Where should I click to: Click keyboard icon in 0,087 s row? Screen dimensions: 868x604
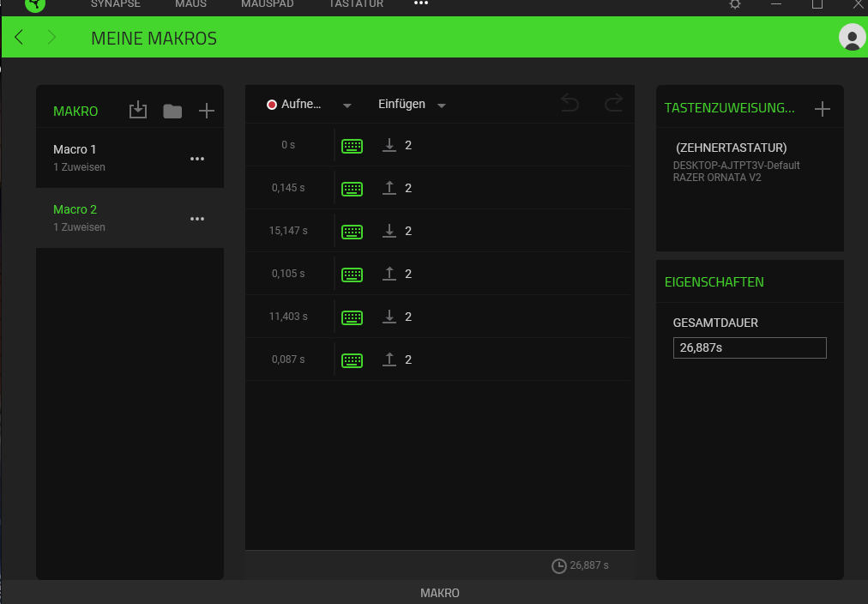pyautogui.click(x=352, y=360)
